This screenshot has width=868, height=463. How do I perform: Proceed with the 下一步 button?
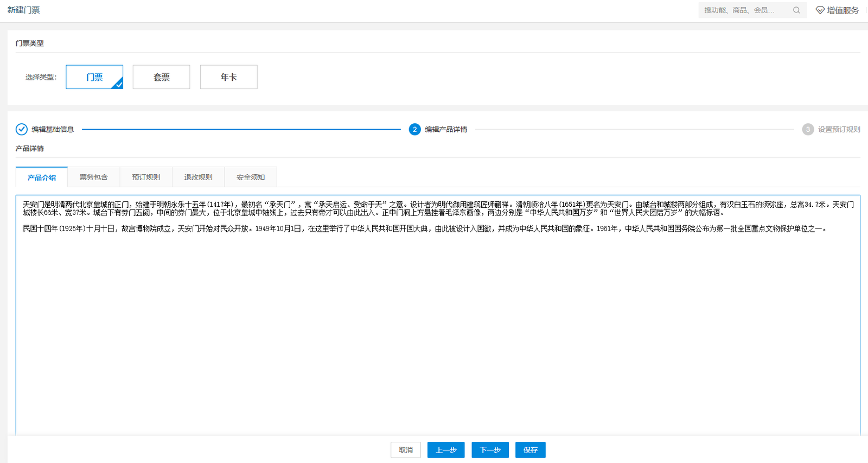tap(490, 450)
